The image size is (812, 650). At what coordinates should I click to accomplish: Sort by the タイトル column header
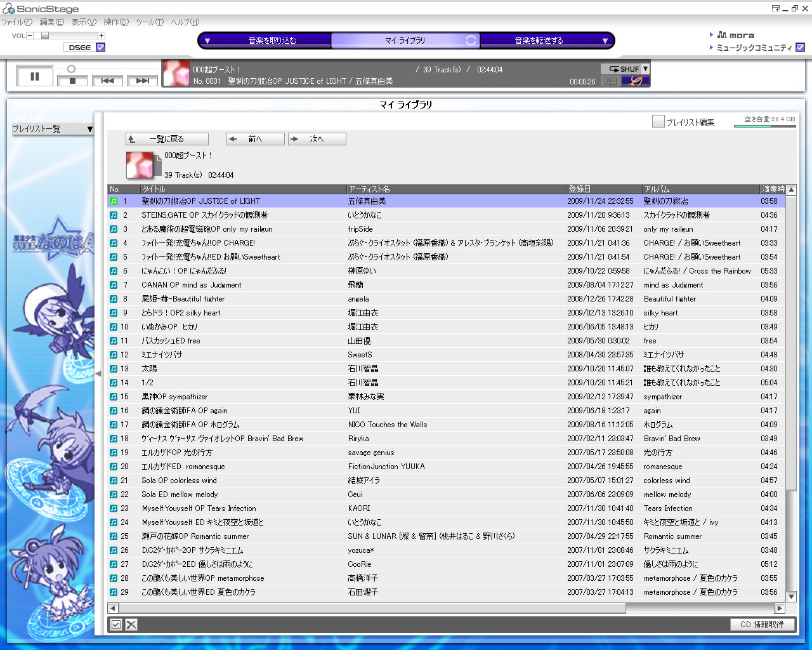(x=243, y=189)
